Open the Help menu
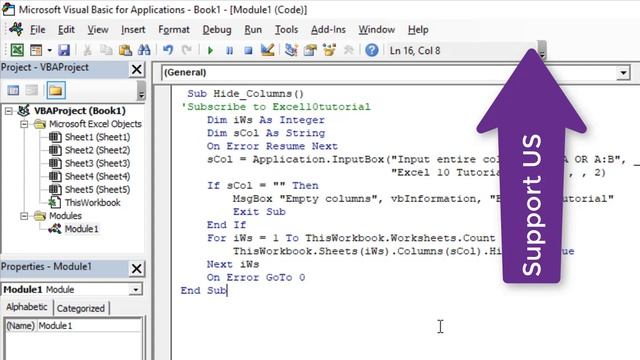Screen dimensions: 640x360 (418, 30)
